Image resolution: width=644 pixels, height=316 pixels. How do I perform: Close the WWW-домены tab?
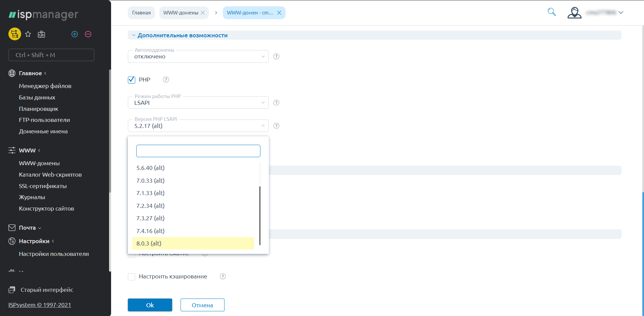[x=203, y=13]
